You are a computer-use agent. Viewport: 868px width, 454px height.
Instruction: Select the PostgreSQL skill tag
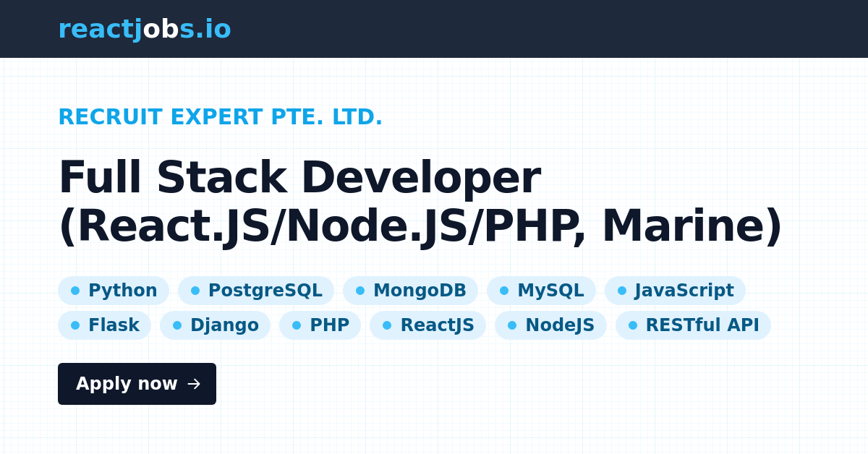coord(256,291)
